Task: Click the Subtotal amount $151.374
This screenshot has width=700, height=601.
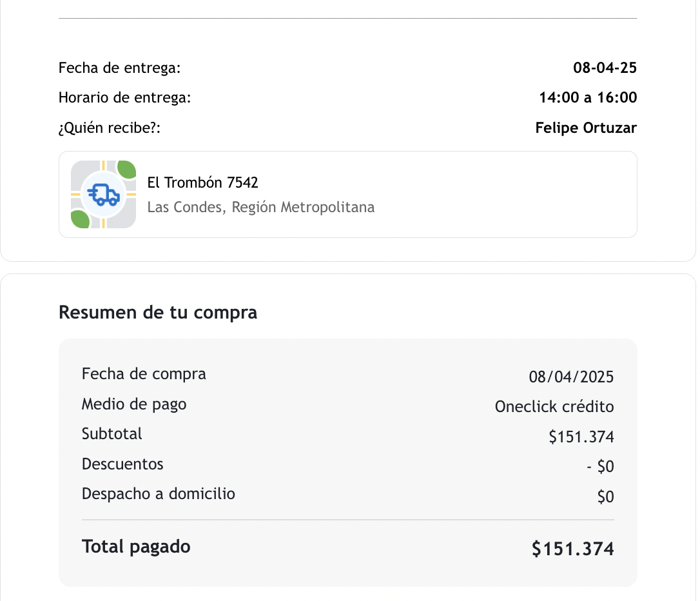Action: point(581,437)
